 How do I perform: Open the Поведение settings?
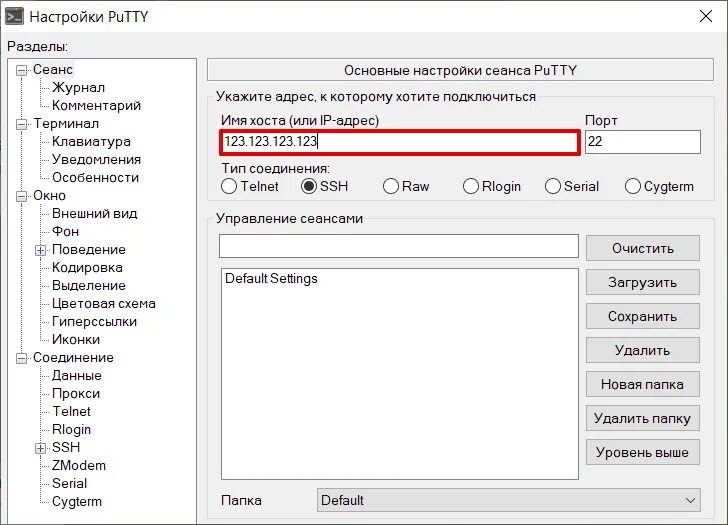(89, 250)
